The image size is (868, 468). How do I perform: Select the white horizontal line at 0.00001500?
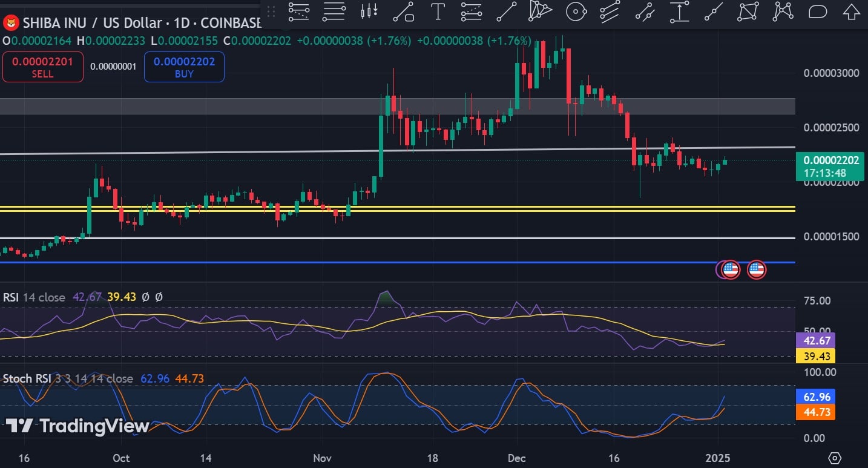[397, 238]
